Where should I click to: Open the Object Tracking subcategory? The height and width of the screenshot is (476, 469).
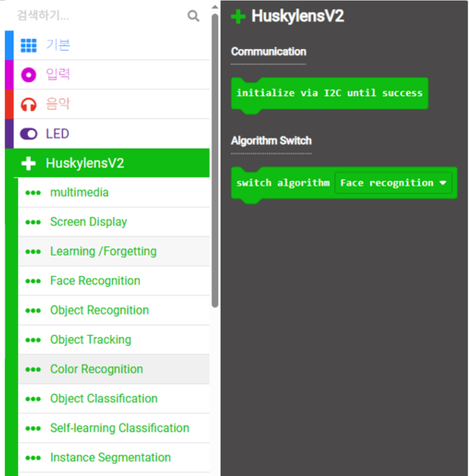(x=114, y=340)
